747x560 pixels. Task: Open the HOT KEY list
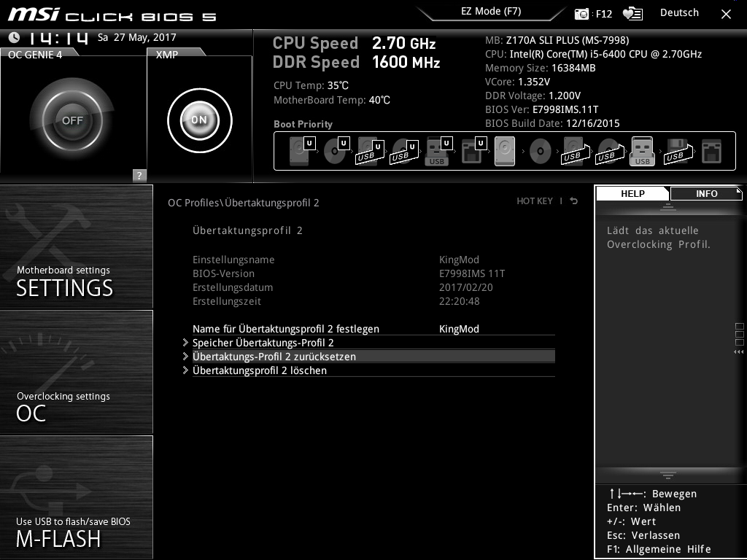pos(535,201)
